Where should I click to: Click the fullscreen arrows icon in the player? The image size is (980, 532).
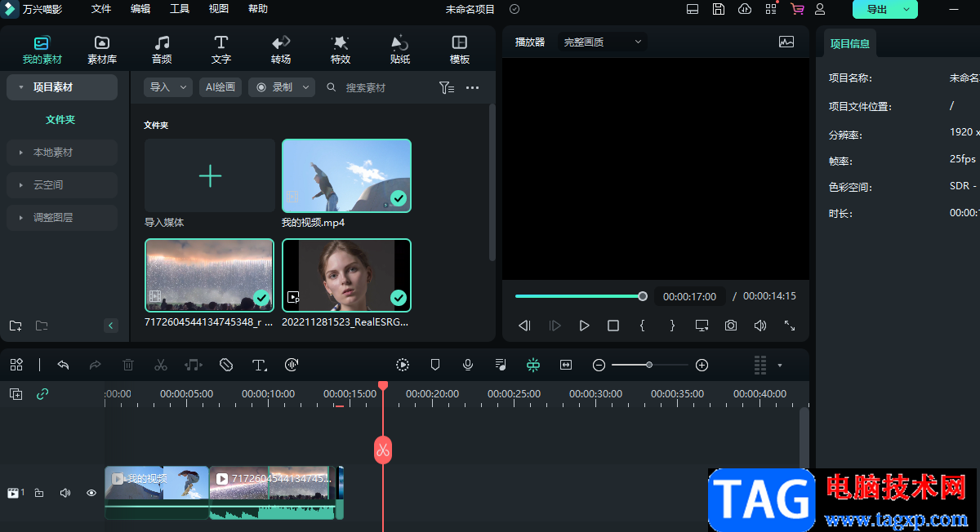(x=790, y=326)
